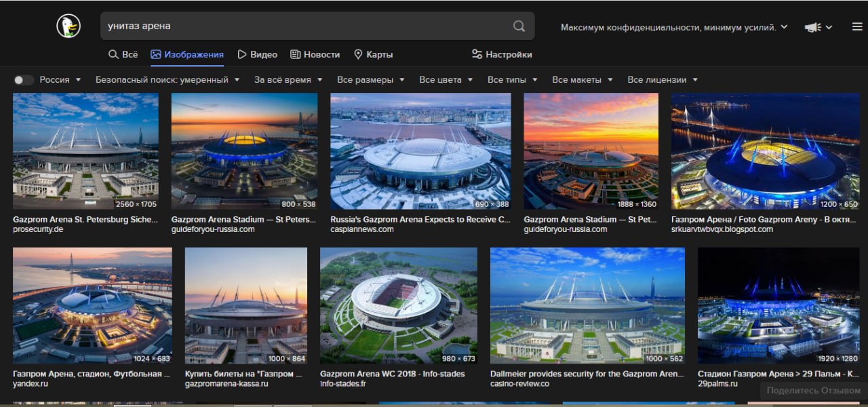Open the За всё время dropdown
Image resolution: width=868 pixels, height=407 pixels.
(x=288, y=80)
